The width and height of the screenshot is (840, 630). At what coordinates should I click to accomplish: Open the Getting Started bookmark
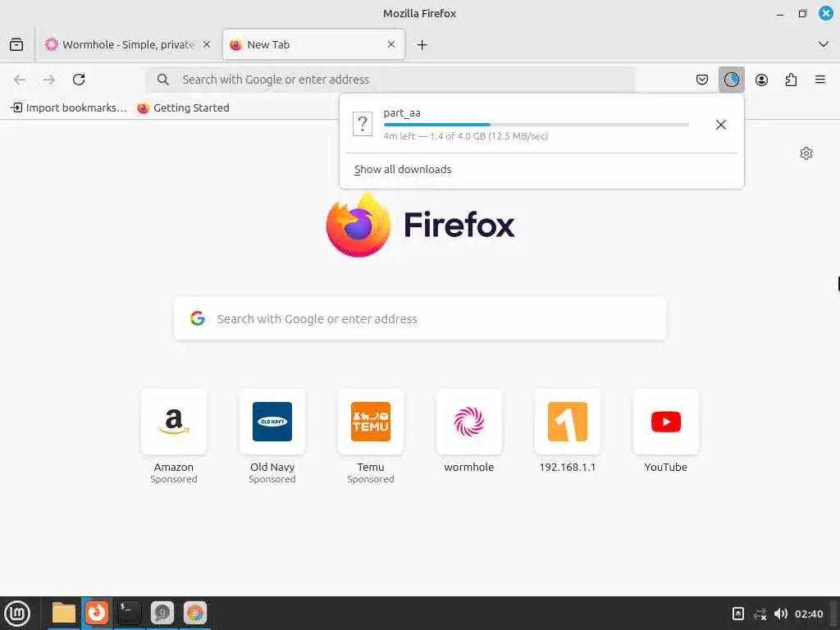coord(183,107)
